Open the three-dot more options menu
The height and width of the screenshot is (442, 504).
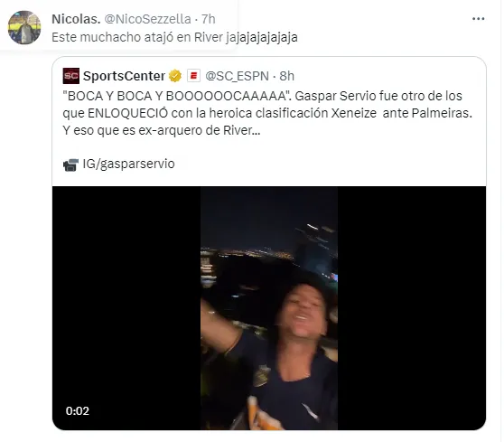click(478, 19)
